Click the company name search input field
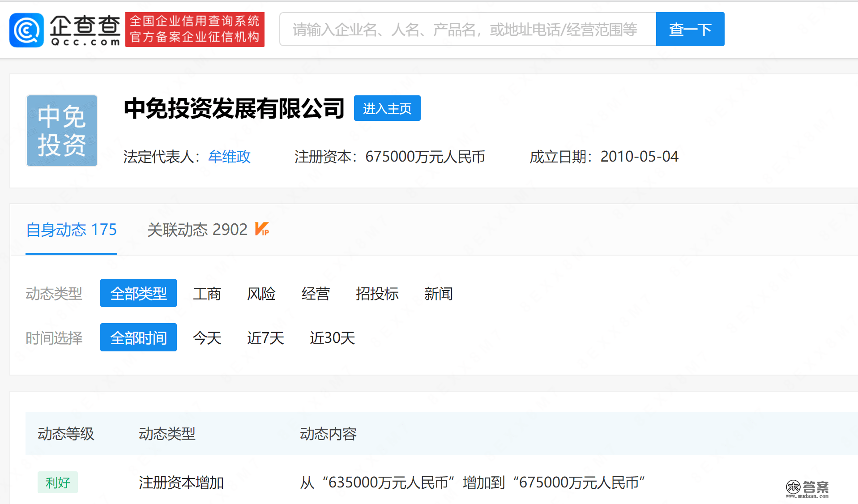The width and height of the screenshot is (858, 504). [x=468, y=30]
